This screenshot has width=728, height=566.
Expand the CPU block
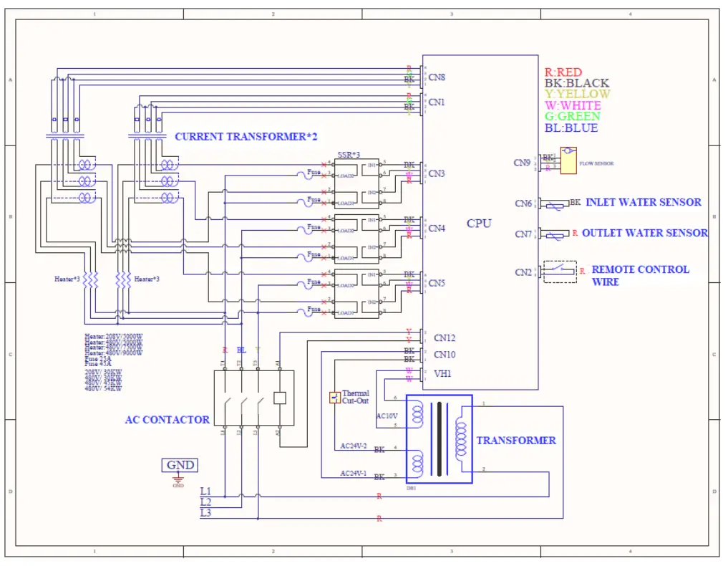point(478,224)
